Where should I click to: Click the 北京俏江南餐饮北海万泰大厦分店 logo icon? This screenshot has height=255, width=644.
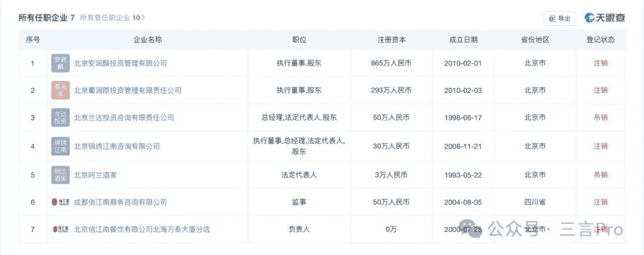tap(60, 229)
